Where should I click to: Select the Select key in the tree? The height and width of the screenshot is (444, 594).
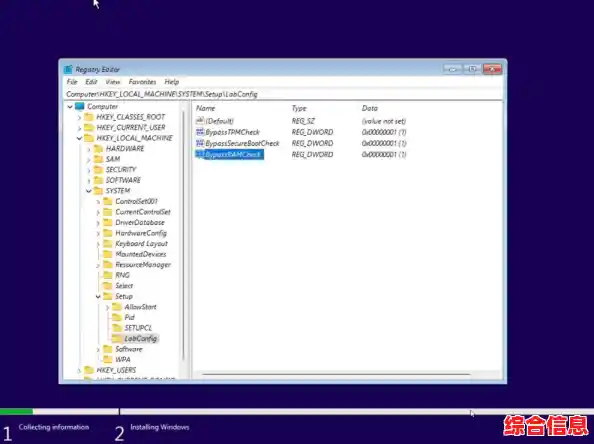(x=124, y=286)
